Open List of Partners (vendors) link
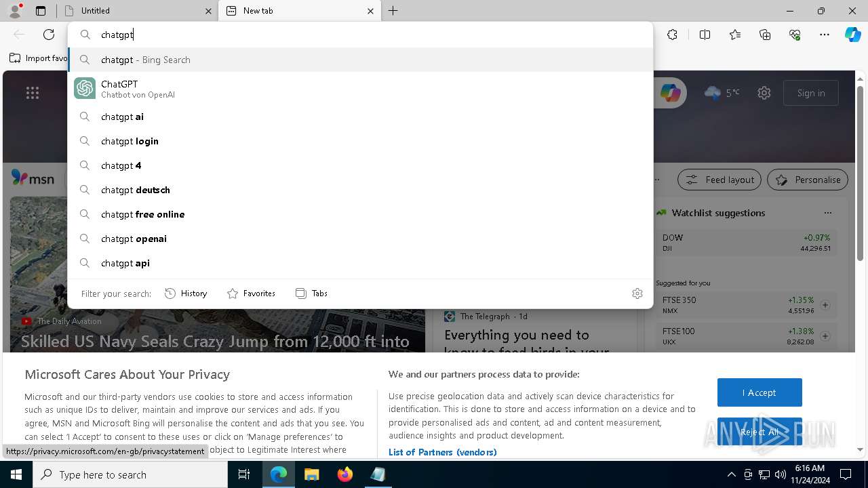Image resolution: width=868 pixels, height=488 pixels. coord(442,452)
